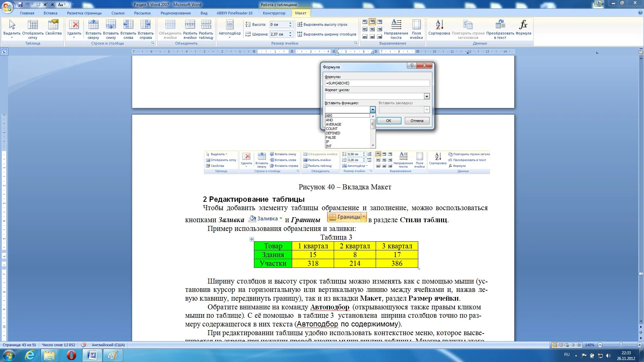Switch to the Вставка ribbon tab
The height and width of the screenshot is (362, 644).
[50, 13]
